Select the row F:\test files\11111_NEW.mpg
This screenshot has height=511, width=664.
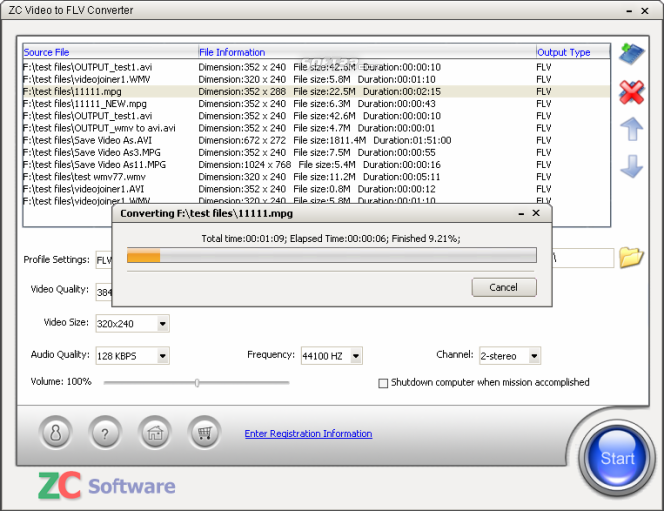tap(316, 104)
